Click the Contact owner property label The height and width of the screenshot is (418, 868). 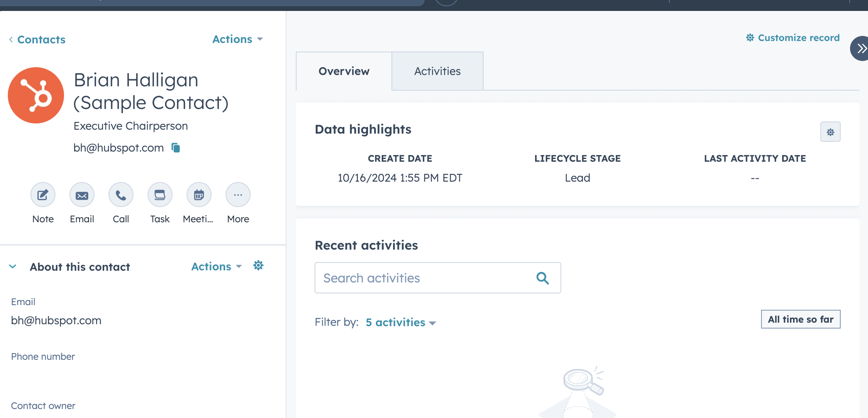(x=43, y=405)
